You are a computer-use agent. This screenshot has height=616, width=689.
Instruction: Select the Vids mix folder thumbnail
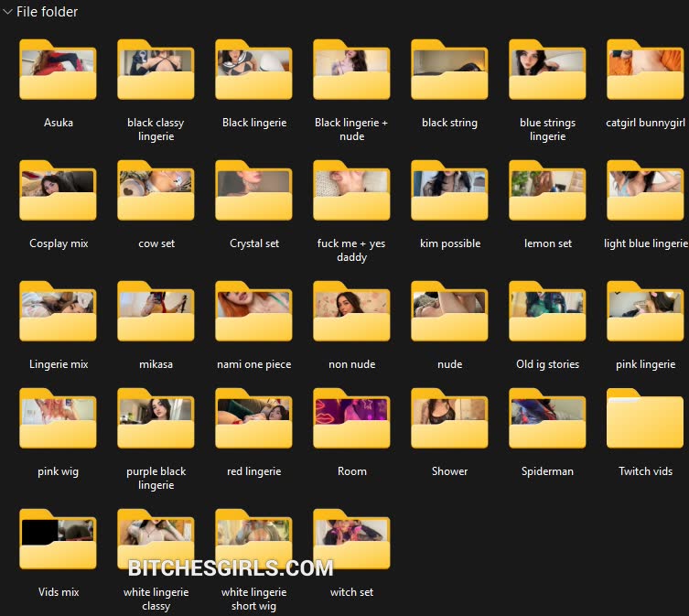click(58, 540)
